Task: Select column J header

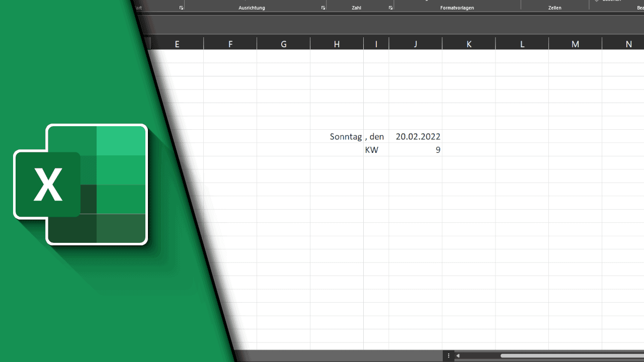Action: click(416, 44)
